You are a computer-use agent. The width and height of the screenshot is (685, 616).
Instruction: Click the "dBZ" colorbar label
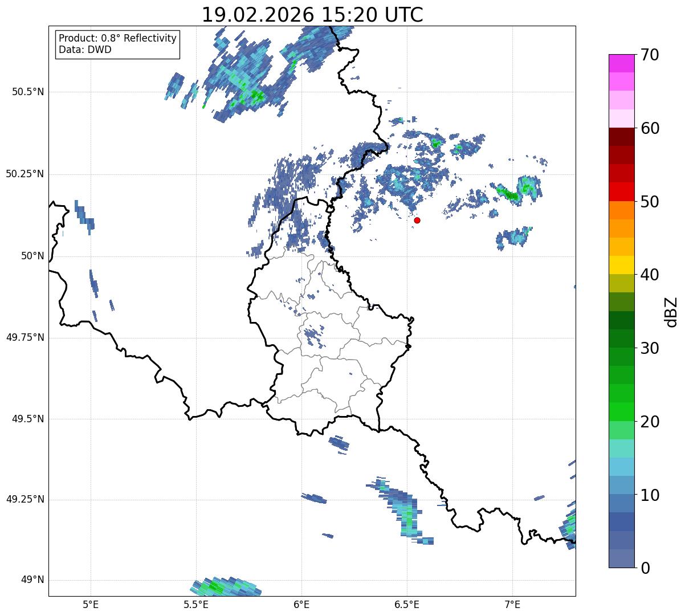click(671, 311)
